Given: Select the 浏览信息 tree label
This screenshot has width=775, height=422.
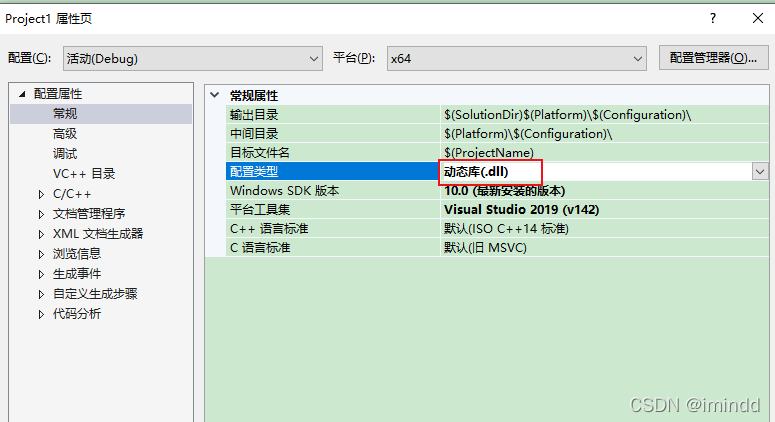Looking at the screenshot, I should click(x=77, y=253).
